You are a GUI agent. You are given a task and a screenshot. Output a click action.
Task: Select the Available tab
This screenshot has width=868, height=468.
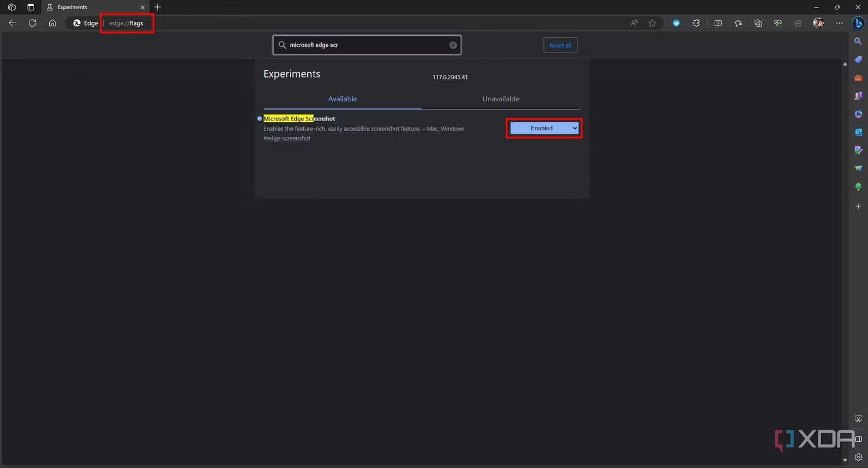343,99
